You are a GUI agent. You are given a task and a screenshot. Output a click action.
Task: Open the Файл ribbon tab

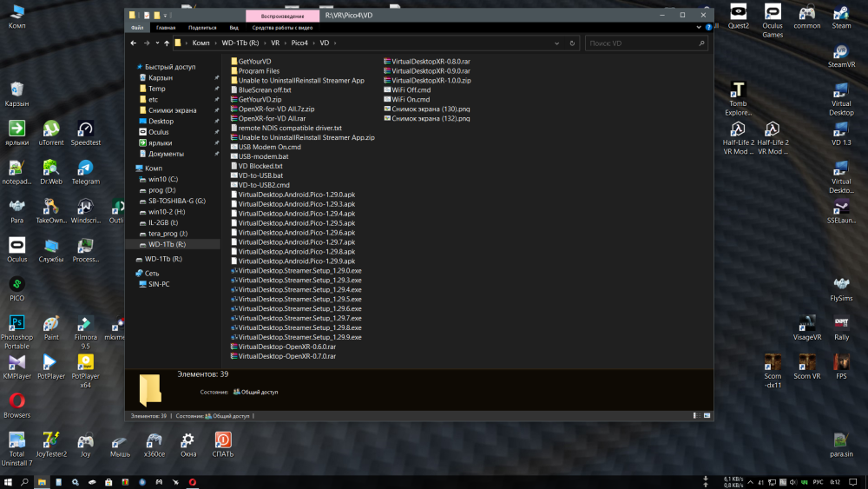pos(137,28)
